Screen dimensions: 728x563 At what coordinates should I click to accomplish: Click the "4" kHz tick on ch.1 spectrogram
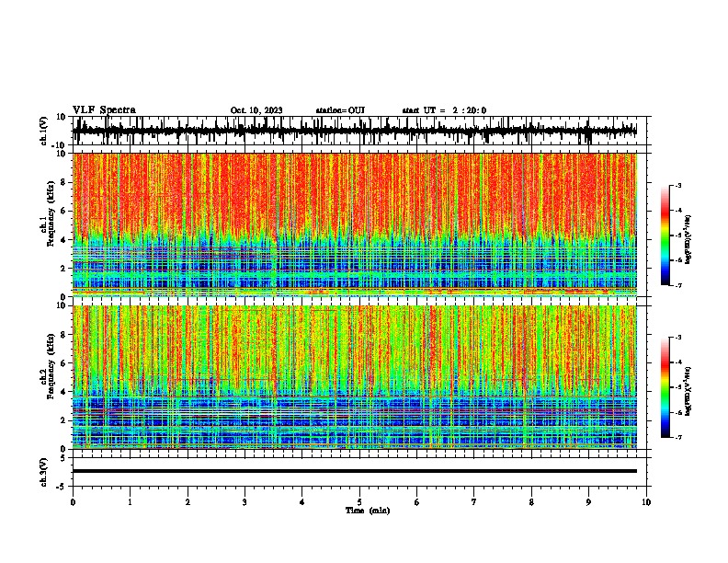[63, 240]
